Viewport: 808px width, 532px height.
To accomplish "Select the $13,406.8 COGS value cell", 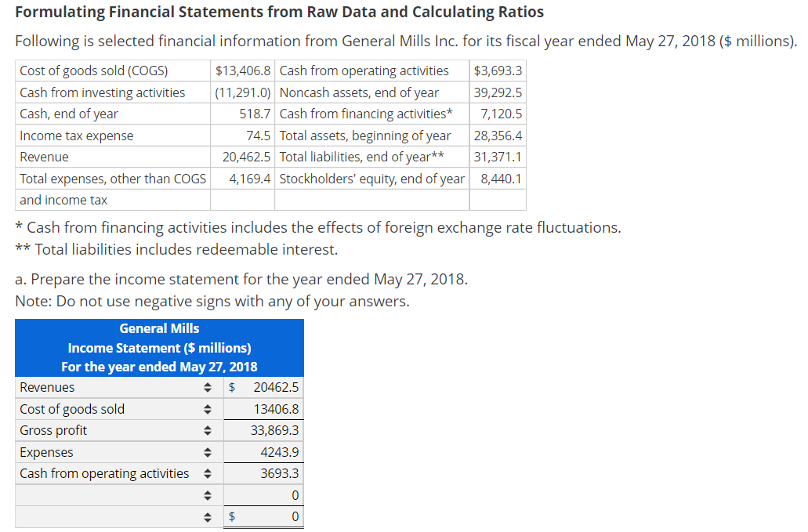I will coord(243,71).
